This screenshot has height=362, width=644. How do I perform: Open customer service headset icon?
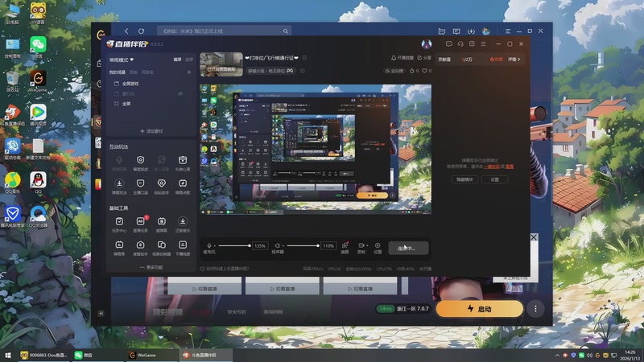tap(460, 44)
